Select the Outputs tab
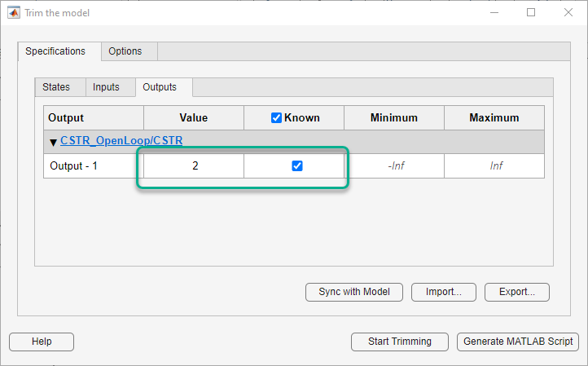Screen dimensions: 588x366 160,87
